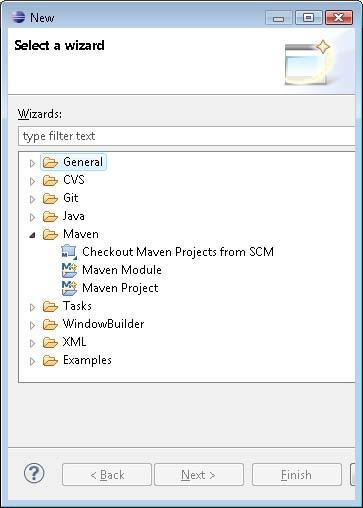Click the Maven Project wizard icon
363x508 pixels.
(69, 288)
